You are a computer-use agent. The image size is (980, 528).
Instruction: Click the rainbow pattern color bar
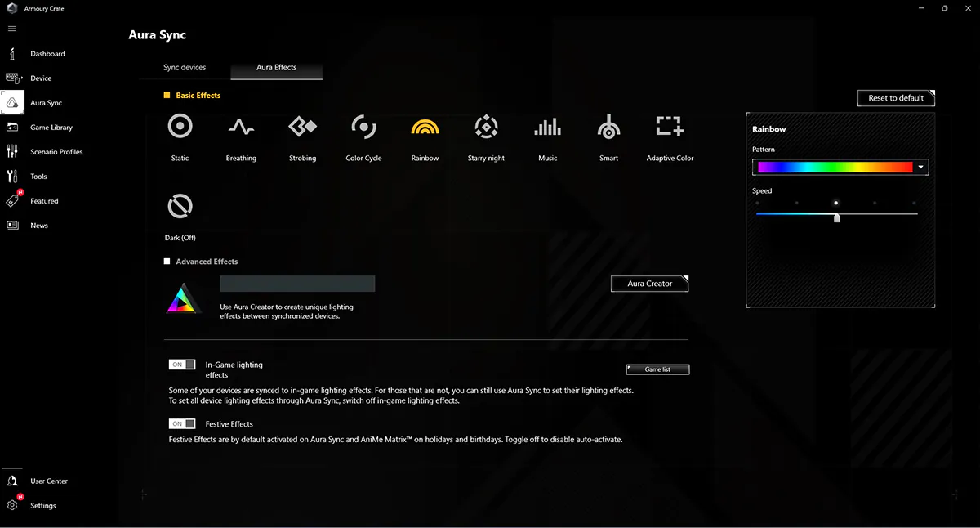(835, 168)
